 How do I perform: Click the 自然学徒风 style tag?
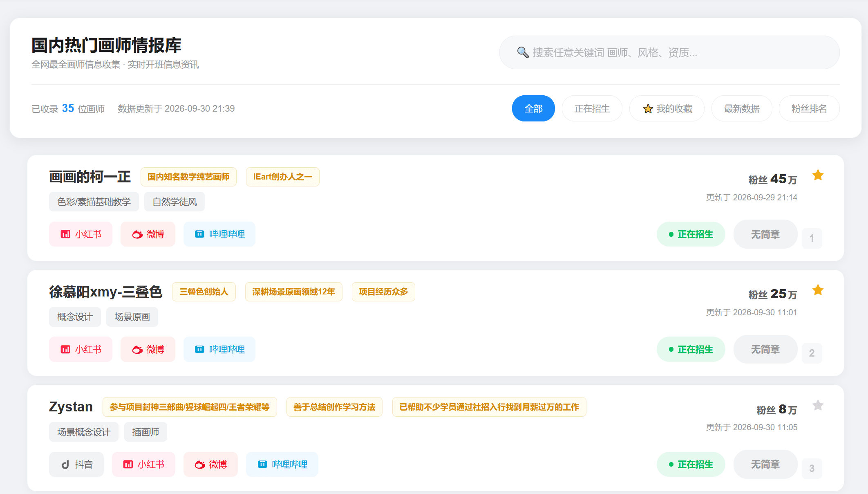coord(174,202)
